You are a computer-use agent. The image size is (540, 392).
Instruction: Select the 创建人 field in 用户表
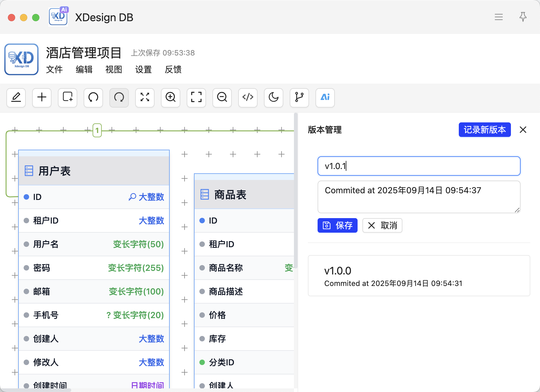[94, 339]
